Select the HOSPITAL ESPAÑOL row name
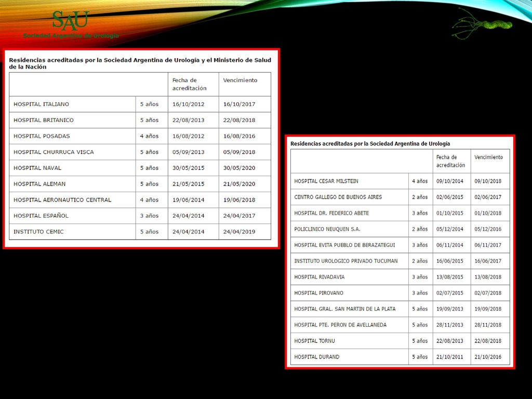This screenshot has height=399, width=532. tap(41, 216)
